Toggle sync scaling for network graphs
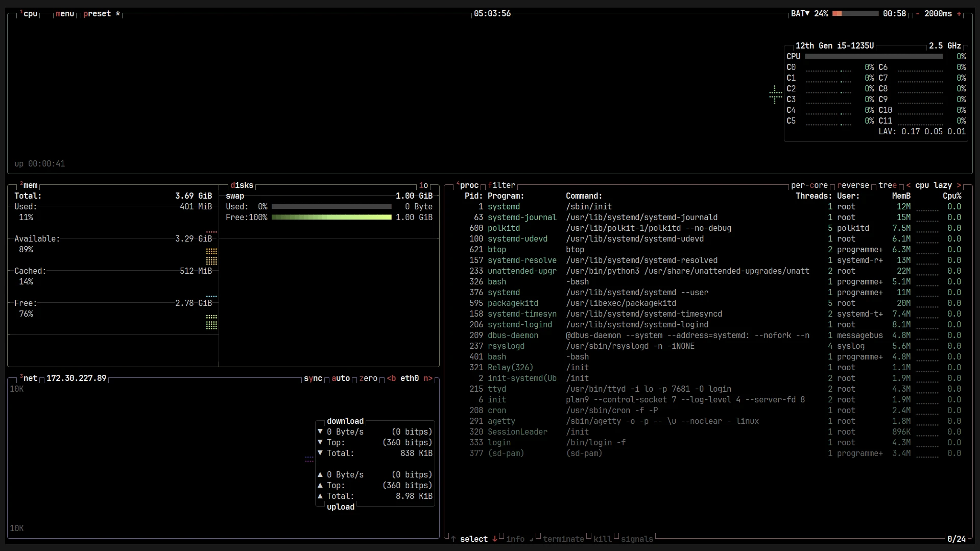980x551 pixels. pyautogui.click(x=313, y=378)
